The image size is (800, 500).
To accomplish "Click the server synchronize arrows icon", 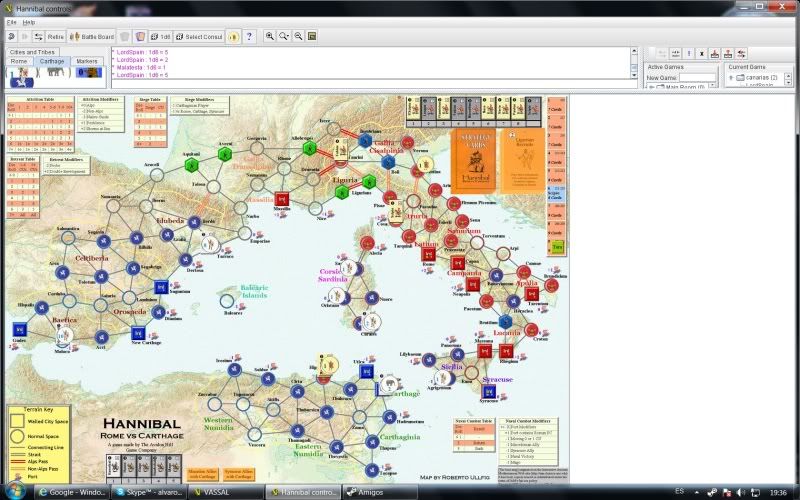I will click(676, 53).
